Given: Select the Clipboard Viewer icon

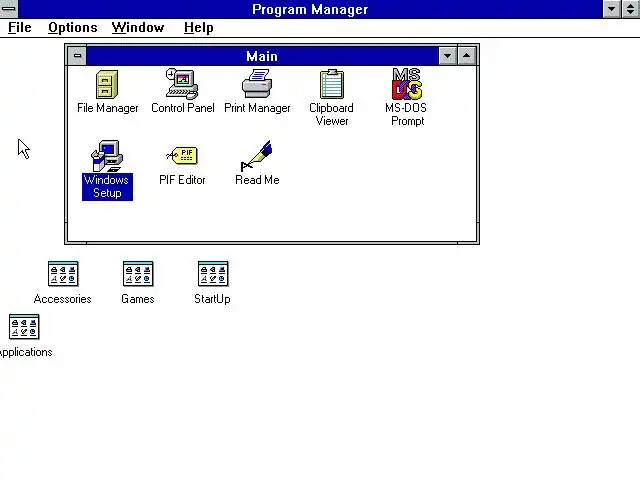Looking at the screenshot, I should [332, 84].
